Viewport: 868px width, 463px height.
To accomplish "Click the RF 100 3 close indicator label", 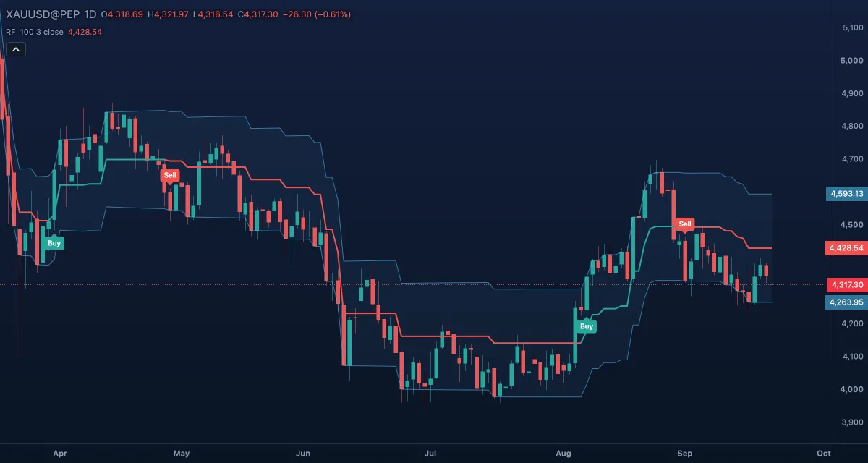I will click(34, 32).
